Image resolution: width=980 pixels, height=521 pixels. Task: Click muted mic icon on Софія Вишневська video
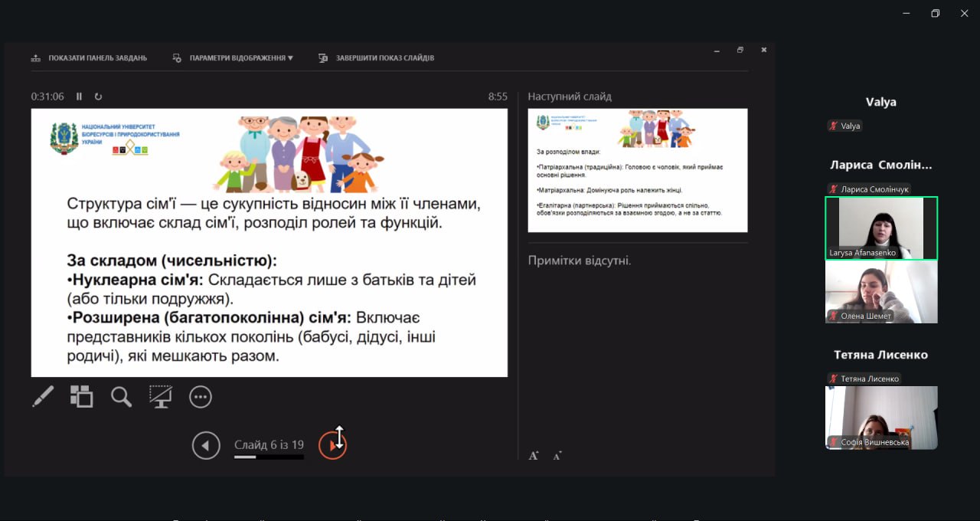pos(834,442)
